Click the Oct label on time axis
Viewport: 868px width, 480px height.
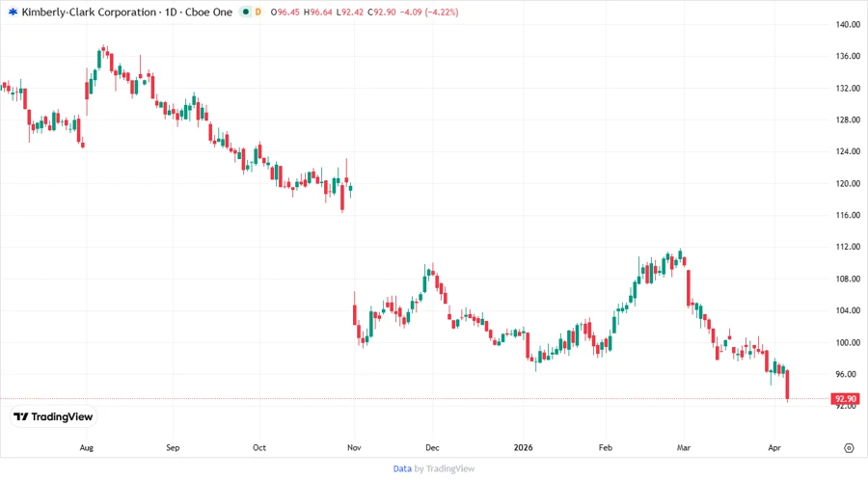[259, 447]
